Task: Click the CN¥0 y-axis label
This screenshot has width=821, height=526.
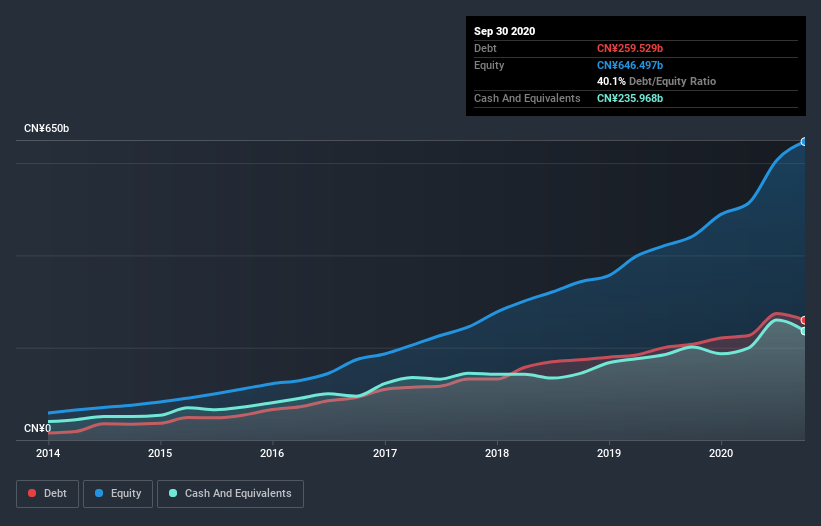Action: tap(38, 429)
